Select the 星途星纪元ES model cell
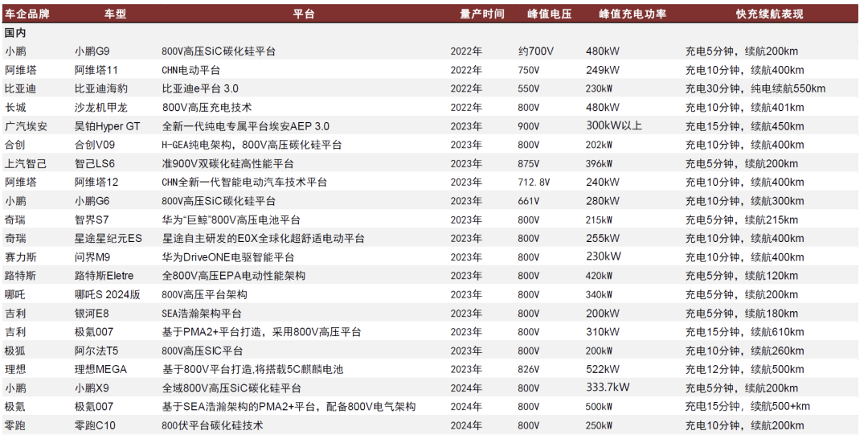Screen dimensions: 868x443 (108, 239)
